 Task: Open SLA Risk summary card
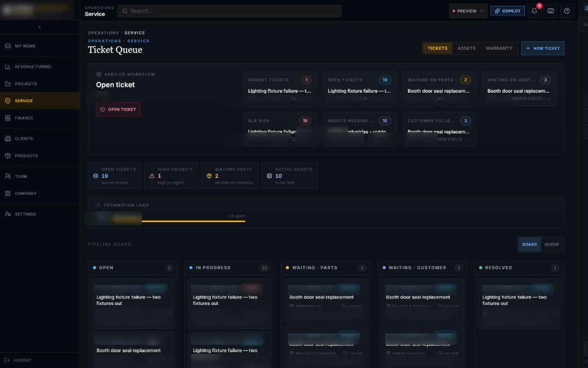(280, 129)
